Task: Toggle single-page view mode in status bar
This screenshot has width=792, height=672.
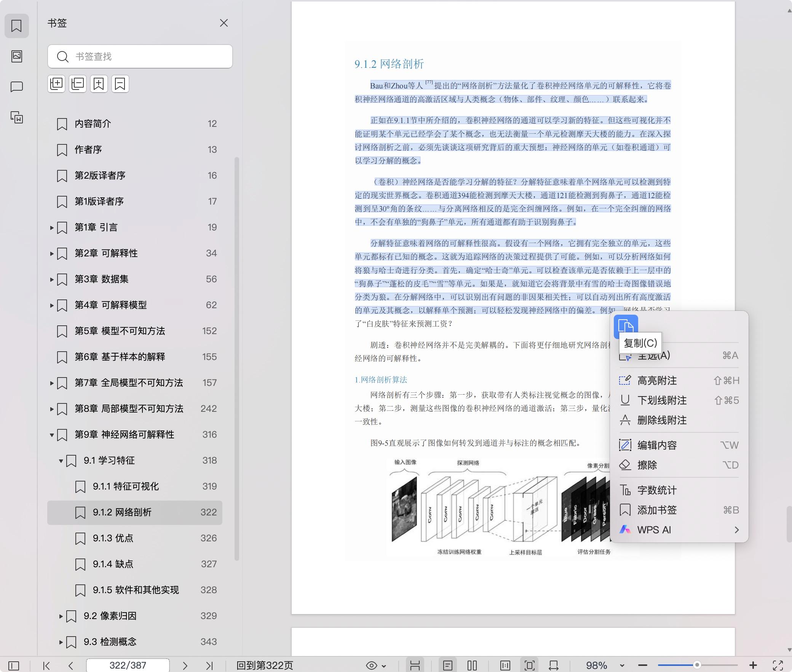Action: 448,666
